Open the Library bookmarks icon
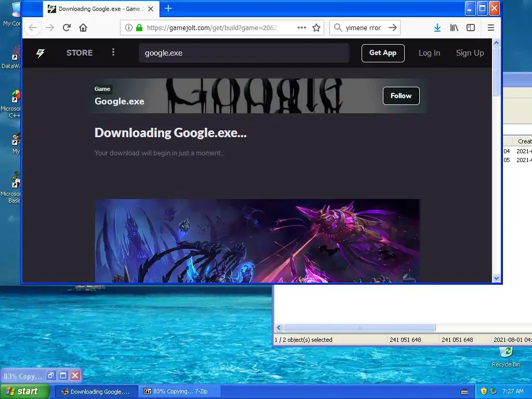 point(454,28)
